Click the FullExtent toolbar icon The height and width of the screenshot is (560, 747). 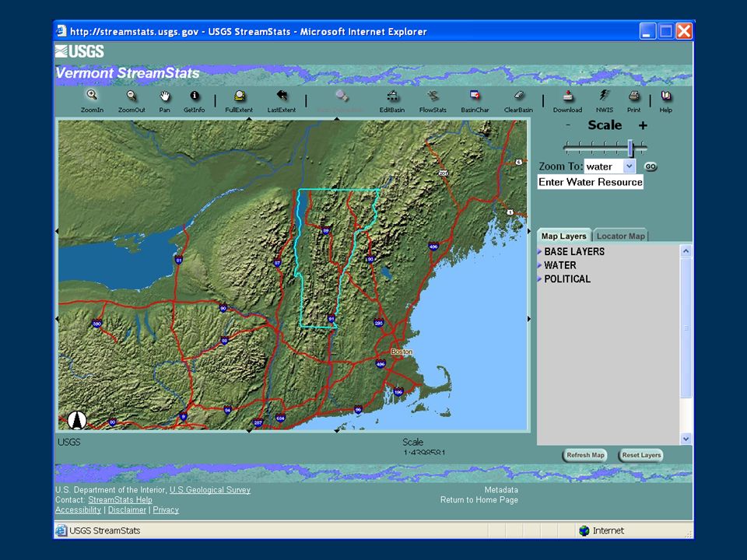pos(239,96)
